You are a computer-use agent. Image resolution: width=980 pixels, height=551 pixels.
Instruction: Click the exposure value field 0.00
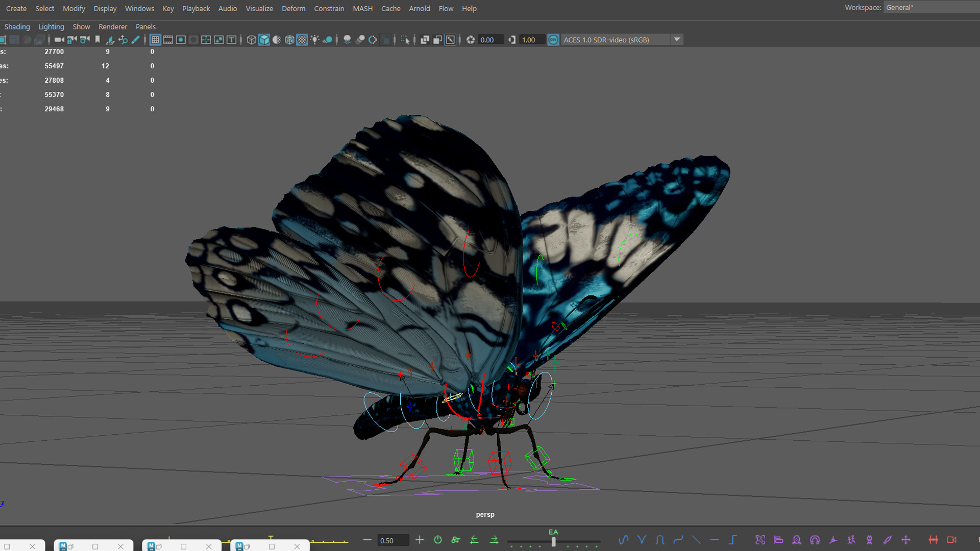click(491, 40)
